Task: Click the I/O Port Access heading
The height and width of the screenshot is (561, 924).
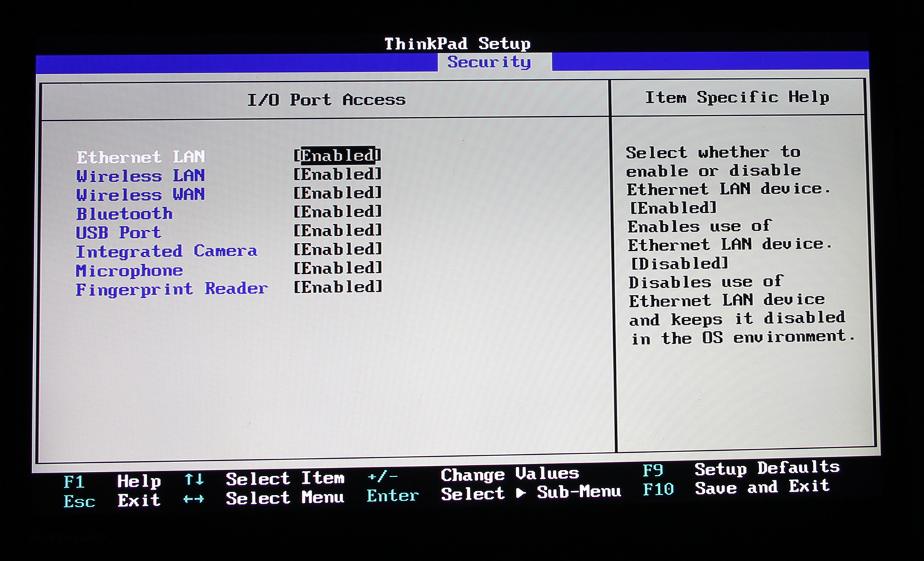Action: click(326, 100)
